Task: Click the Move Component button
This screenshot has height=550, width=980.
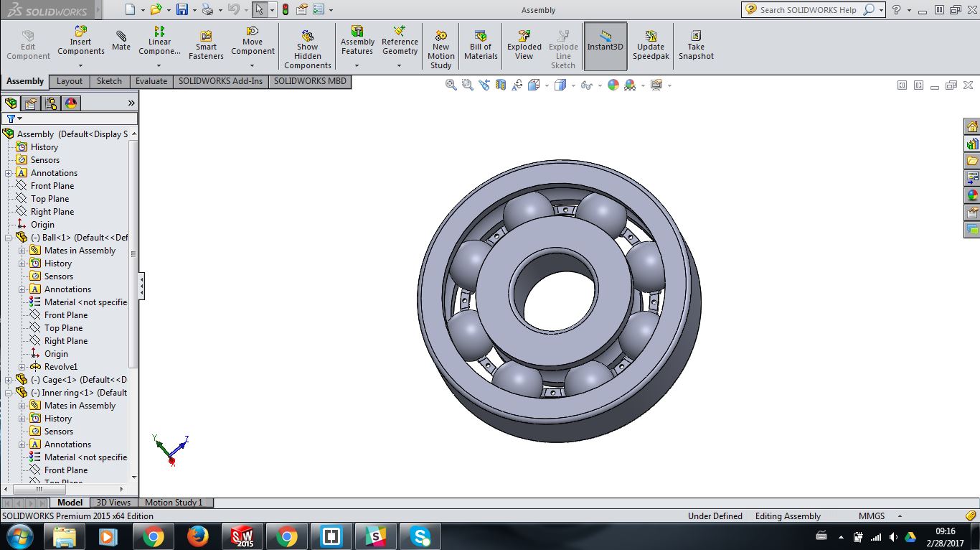Action: [x=253, y=41]
